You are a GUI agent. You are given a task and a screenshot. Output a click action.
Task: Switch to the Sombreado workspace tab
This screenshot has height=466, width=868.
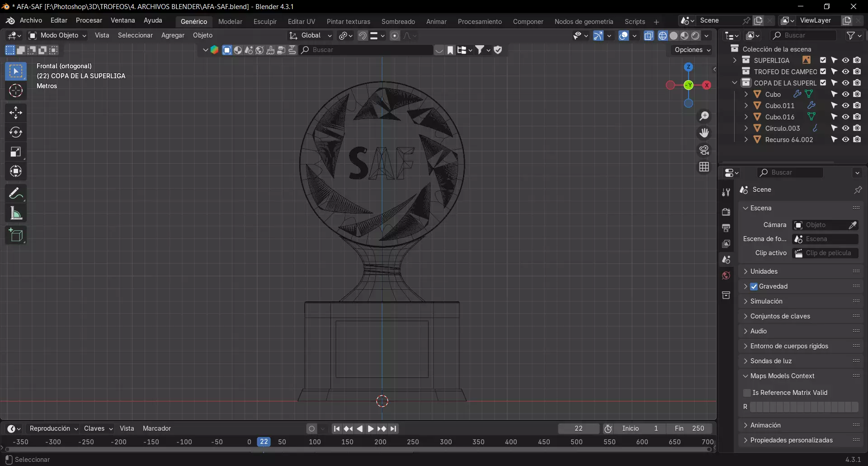tap(398, 21)
